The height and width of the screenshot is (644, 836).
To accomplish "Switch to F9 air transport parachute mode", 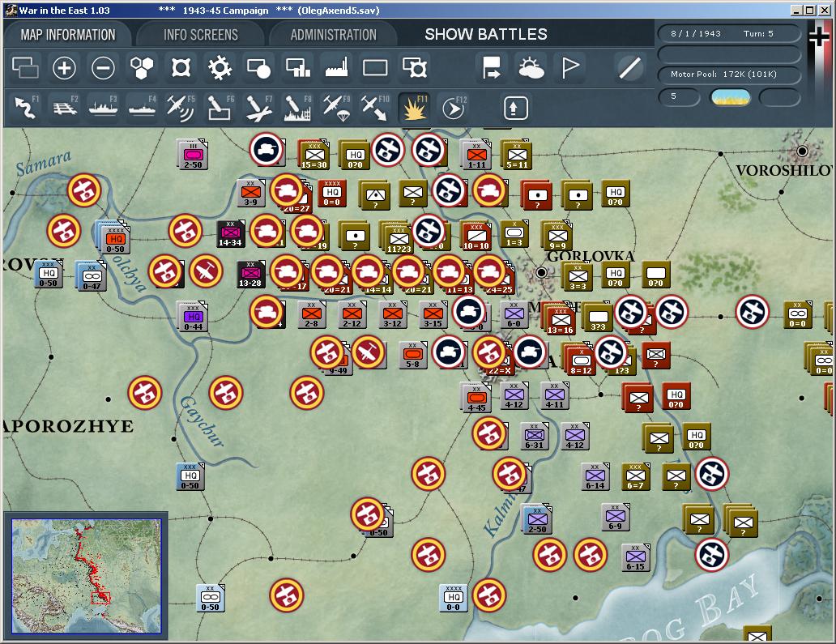I will [336, 108].
